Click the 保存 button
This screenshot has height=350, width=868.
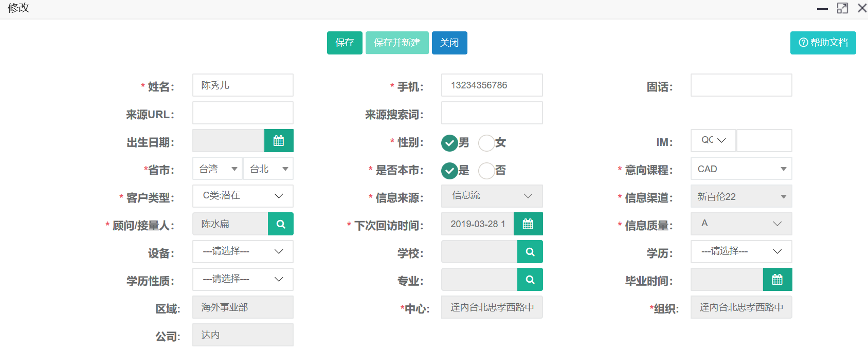pos(345,43)
